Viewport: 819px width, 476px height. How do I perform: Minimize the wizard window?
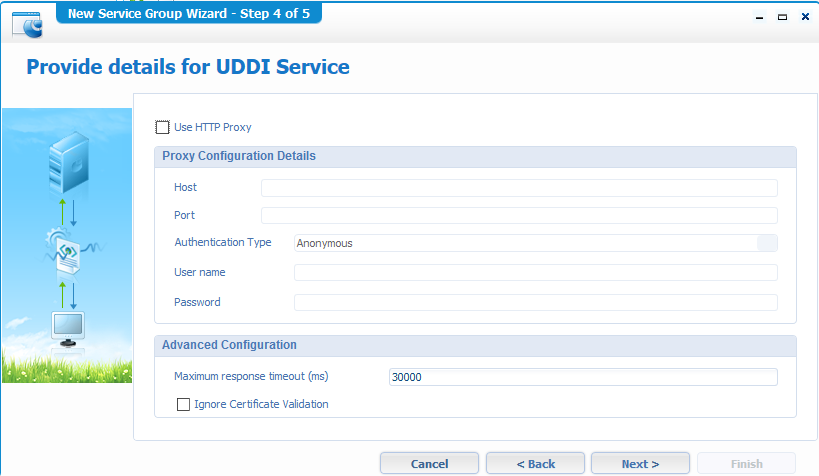pos(759,17)
